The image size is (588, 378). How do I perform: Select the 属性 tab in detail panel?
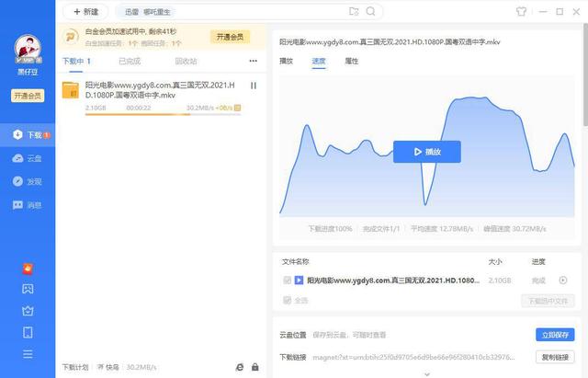coord(351,62)
